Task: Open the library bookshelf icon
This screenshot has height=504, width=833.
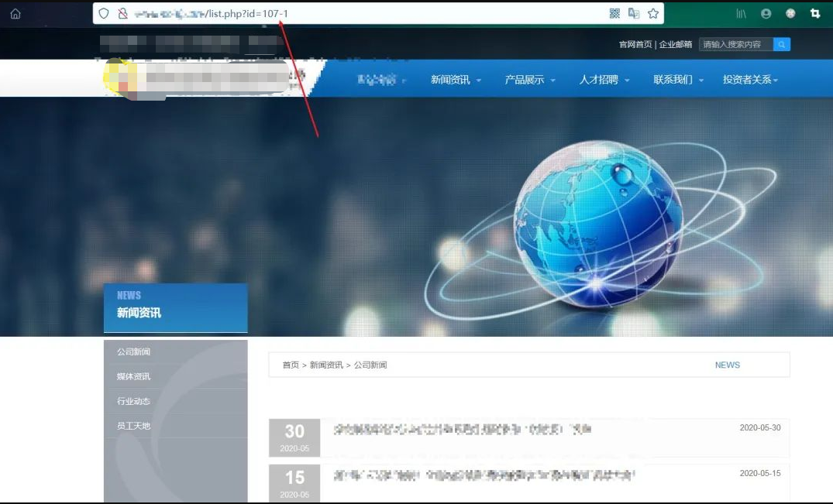Action: pyautogui.click(x=741, y=13)
